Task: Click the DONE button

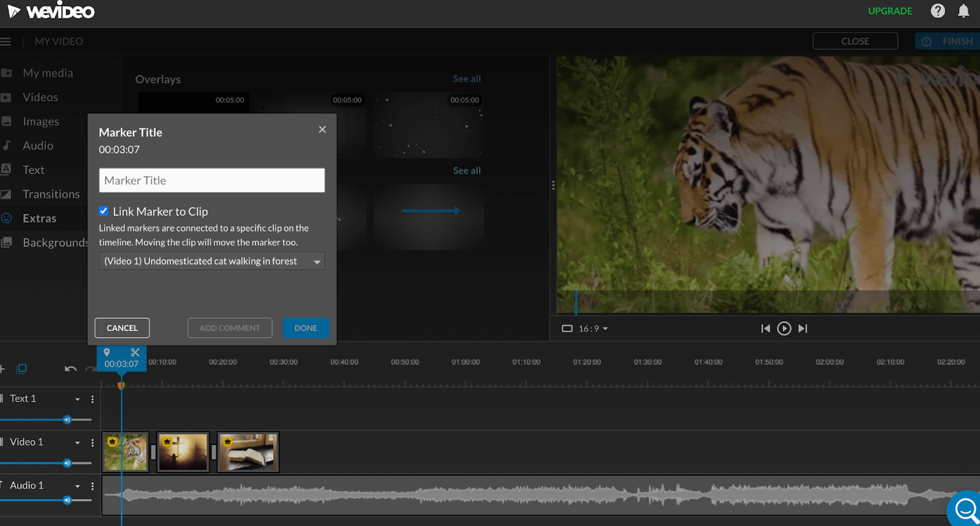Action: [306, 328]
